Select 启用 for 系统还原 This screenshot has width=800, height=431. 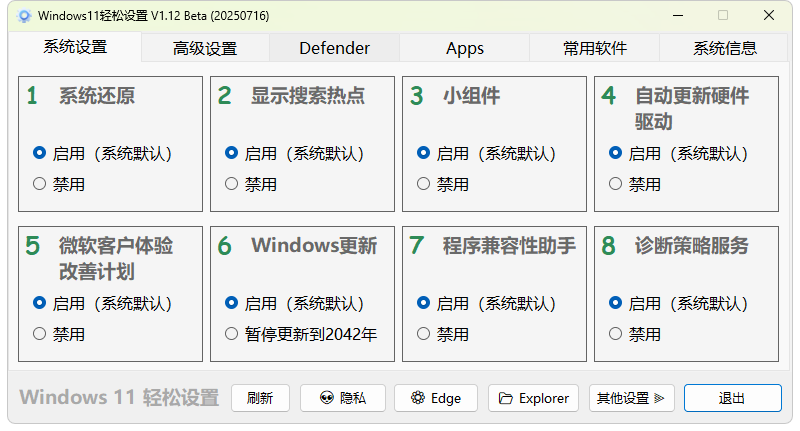pyautogui.click(x=102, y=153)
